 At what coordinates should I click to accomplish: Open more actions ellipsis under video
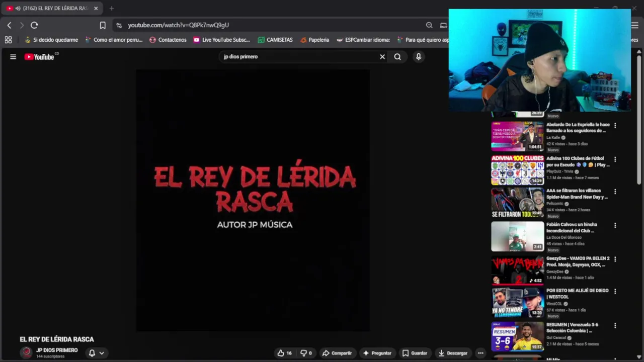480,353
